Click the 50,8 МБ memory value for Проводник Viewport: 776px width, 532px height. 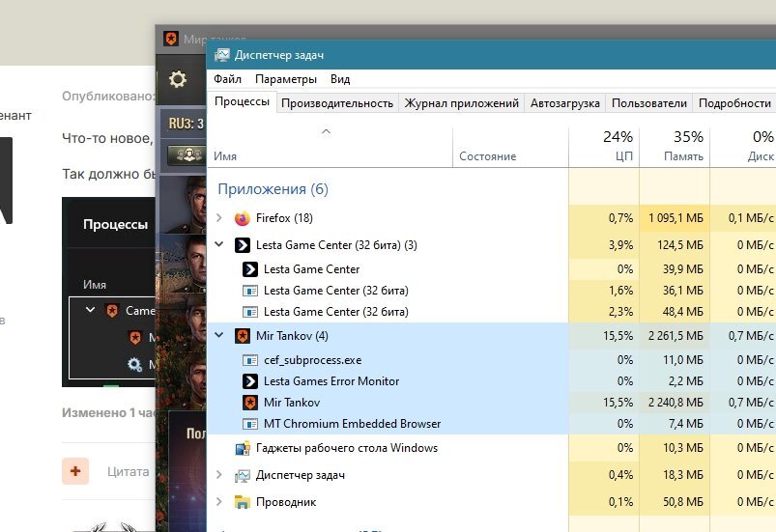[683, 502]
